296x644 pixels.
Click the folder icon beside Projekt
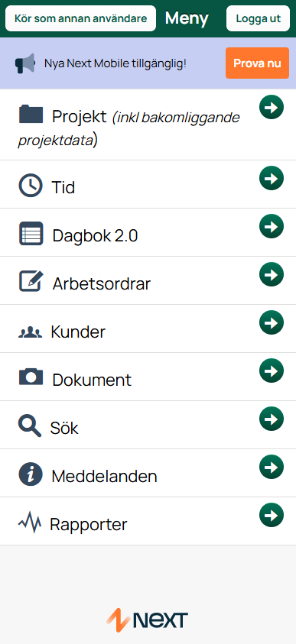pos(31,114)
